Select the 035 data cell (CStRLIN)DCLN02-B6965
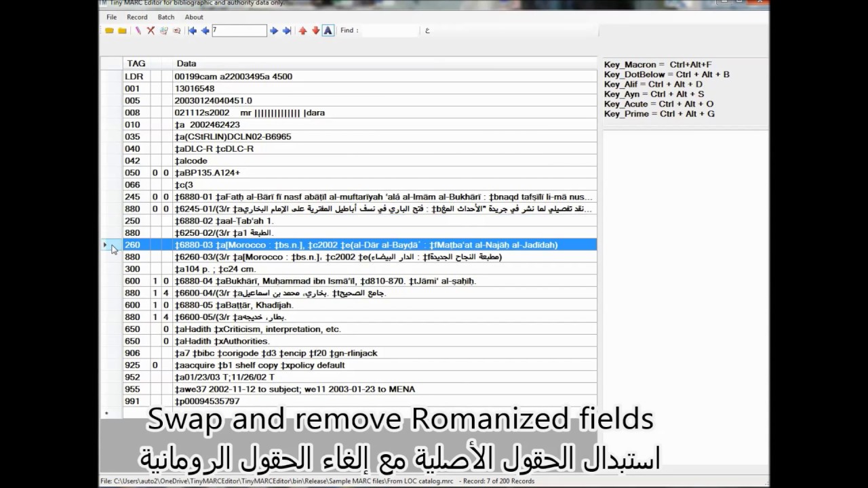 pos(384,137)
